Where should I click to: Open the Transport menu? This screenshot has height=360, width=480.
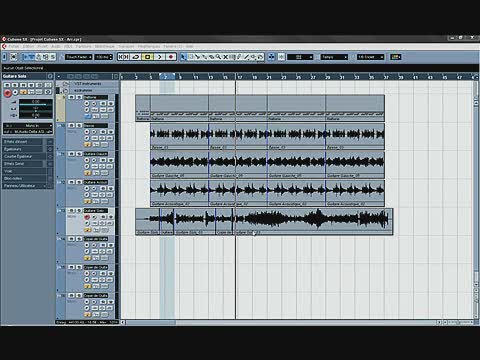(126, 46)
